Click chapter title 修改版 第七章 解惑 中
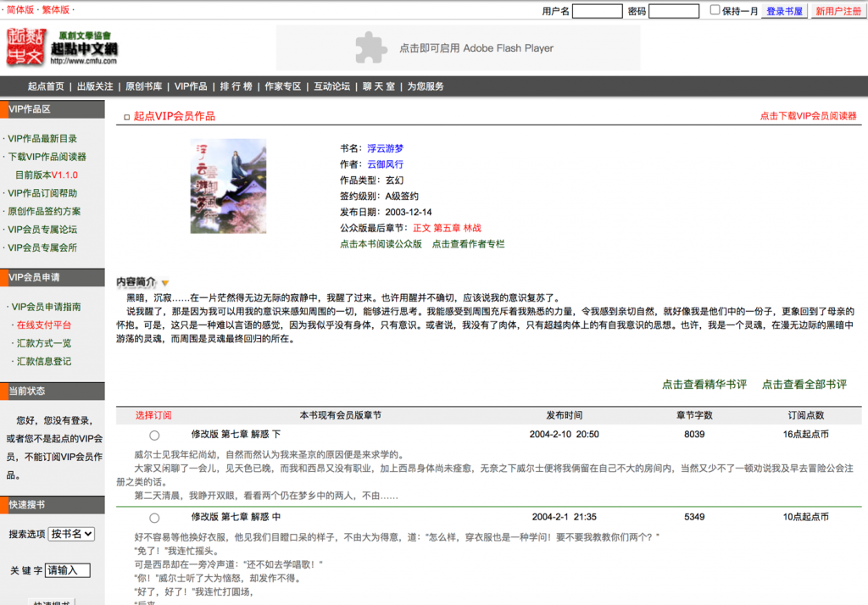This screenshot has width=868, height=605. (236, 517)
